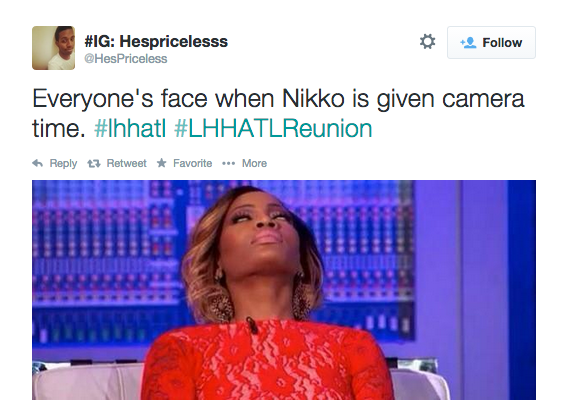Image resolution: width=563 pixels, height=413 pixels.
Task: Open the #LHHATLReunion hashtag
Action: tap(273, 129)
